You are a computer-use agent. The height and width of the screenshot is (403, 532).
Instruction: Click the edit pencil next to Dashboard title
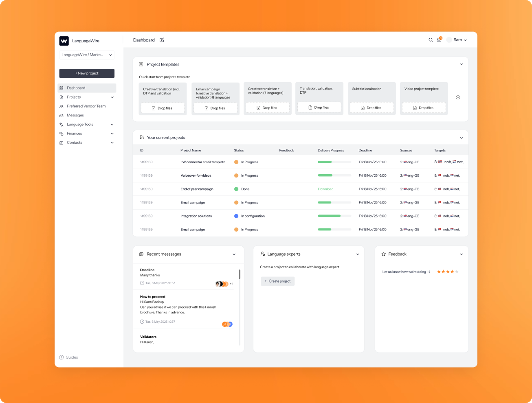[162, 39]
